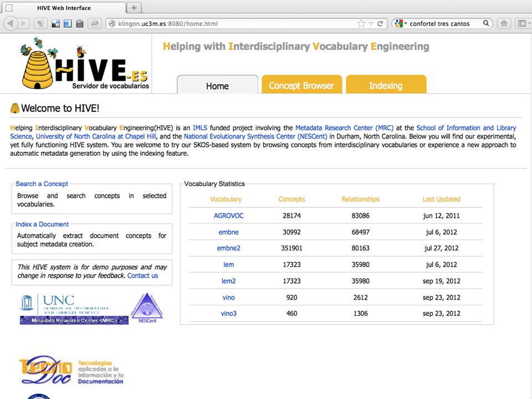This screenshot has height=399, width=532.
Task: Bookmark this page with the star icon
Action: (x=361, y=23)
